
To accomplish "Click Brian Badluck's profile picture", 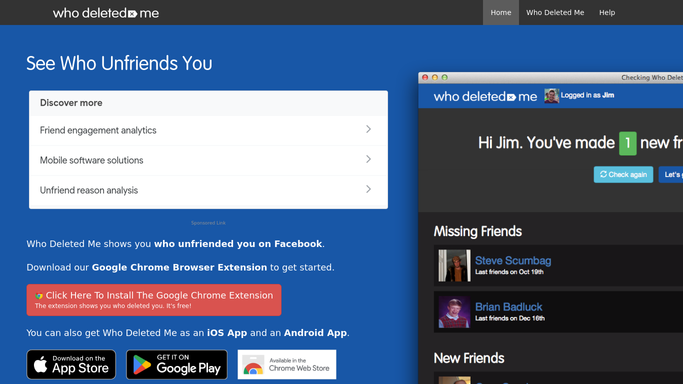I will (454, 312).
